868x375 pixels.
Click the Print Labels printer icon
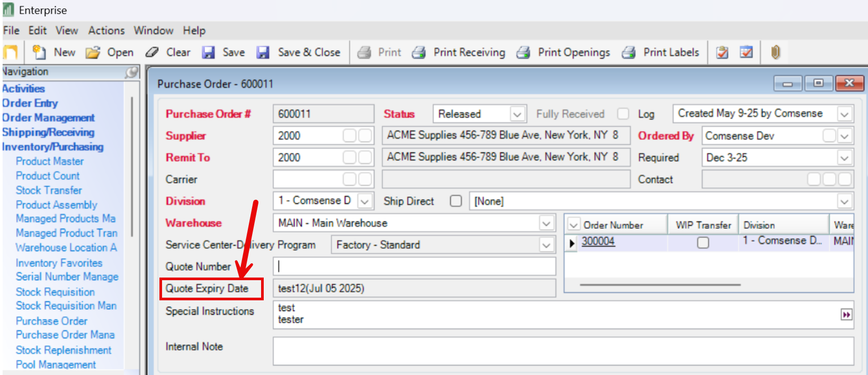tap(629, 52)
